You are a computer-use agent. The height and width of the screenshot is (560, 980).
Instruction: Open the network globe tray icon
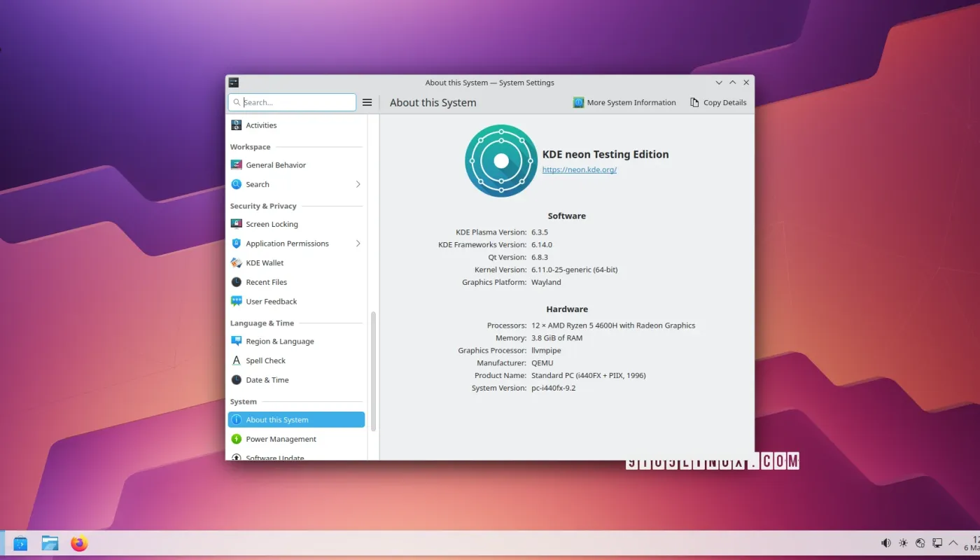tap(920, 543)
